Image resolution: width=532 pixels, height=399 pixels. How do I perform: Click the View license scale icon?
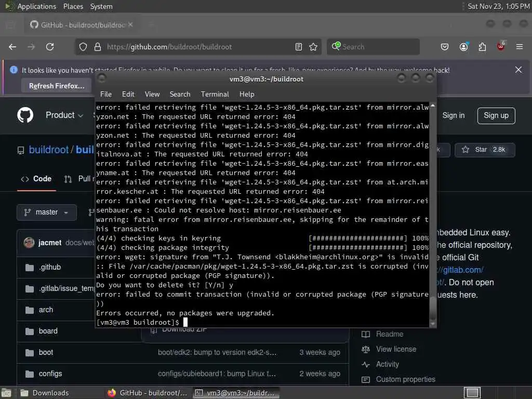click(366, 349)
